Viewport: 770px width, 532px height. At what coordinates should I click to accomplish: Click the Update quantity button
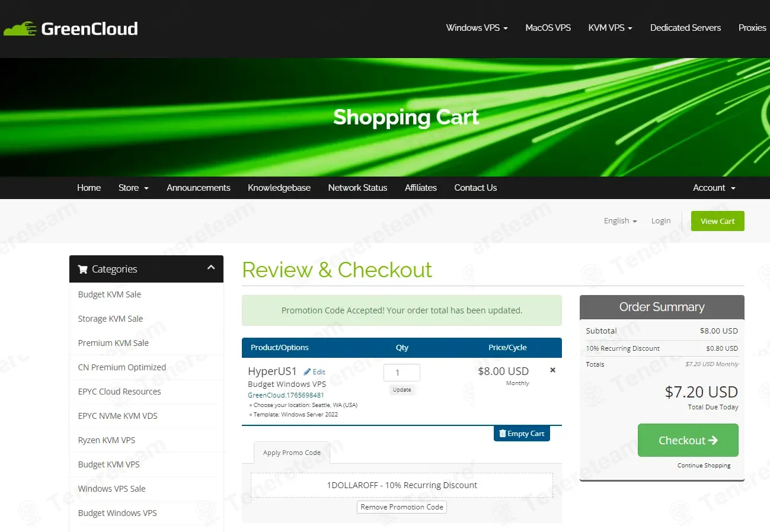[402, 390]
